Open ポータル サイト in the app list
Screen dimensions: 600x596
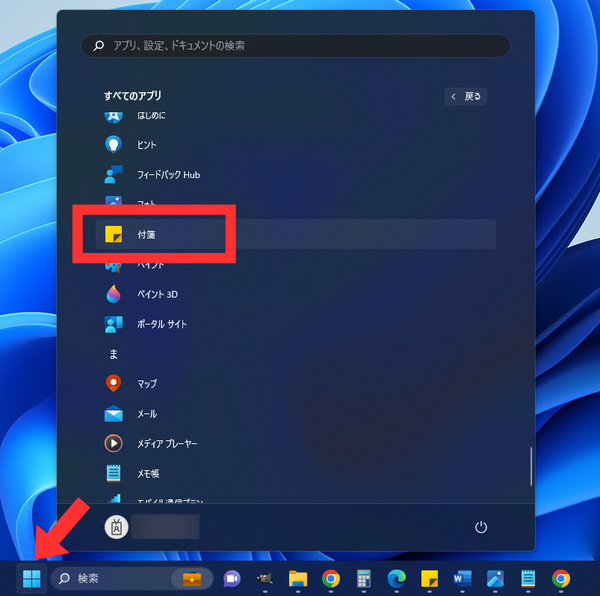coord(295,324)
